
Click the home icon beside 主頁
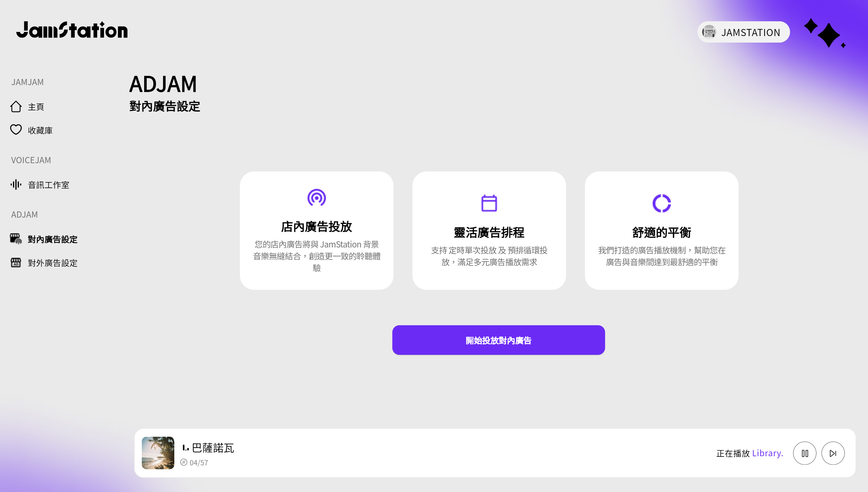click(16, 106)
